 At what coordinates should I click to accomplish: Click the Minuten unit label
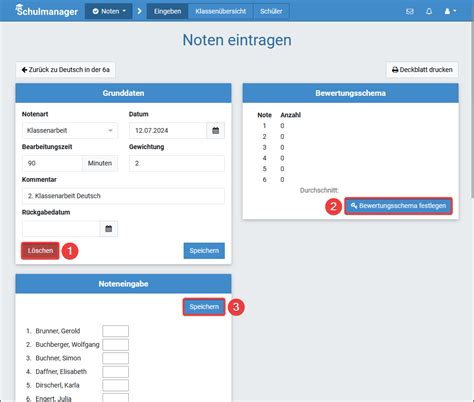pyautogui.click(x=100, y=163)
